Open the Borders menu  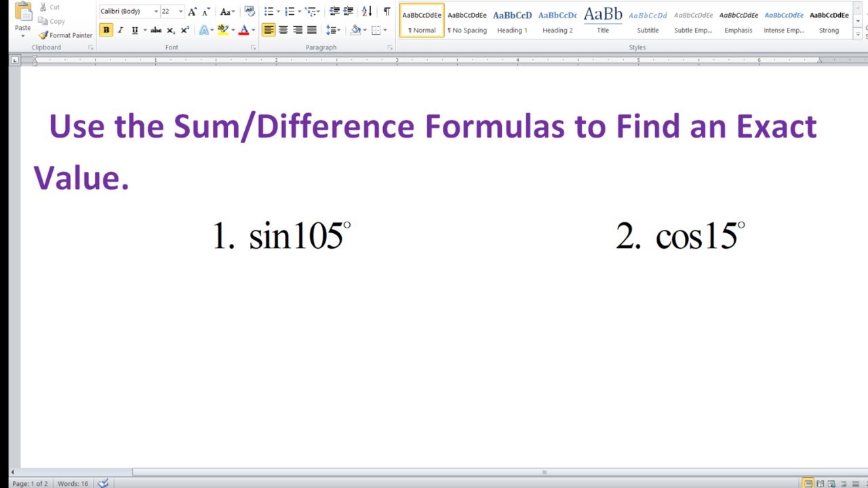tap(378, 30)
